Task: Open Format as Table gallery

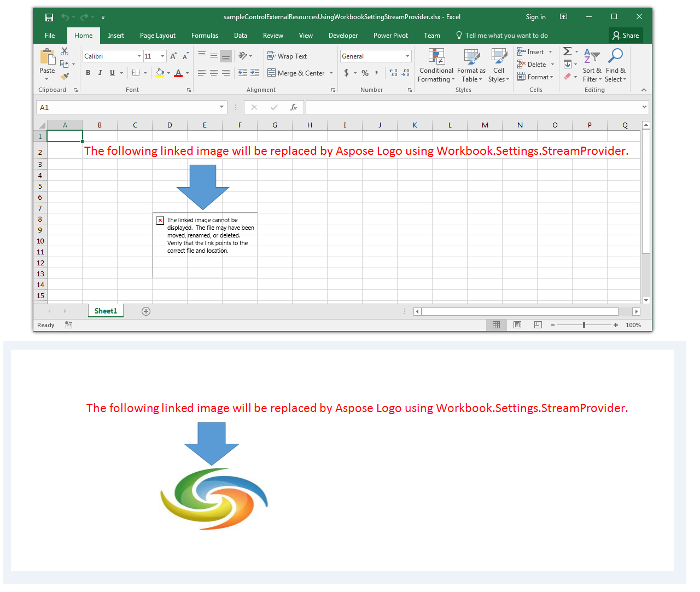Action: pyautogui.click(x=471, y=65)
